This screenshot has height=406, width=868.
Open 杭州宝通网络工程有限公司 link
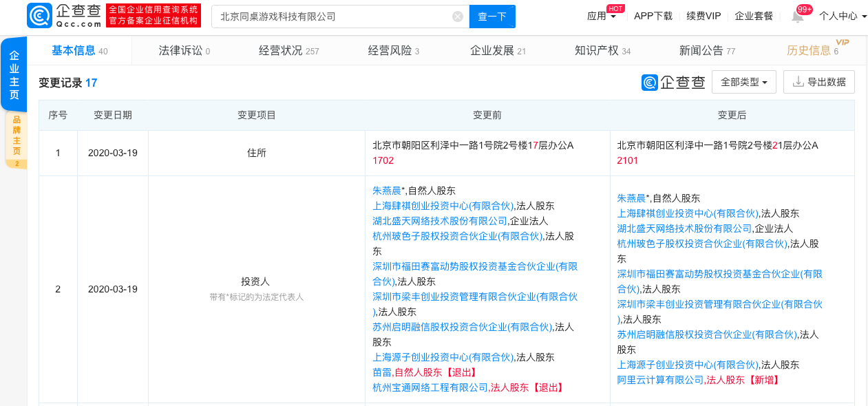pyautogui.click(x=430, y=387)
